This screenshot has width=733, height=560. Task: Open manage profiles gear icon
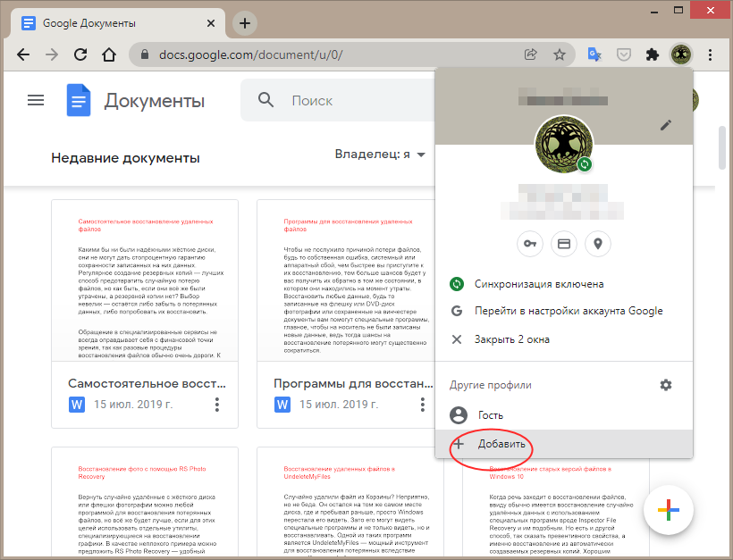666,385
